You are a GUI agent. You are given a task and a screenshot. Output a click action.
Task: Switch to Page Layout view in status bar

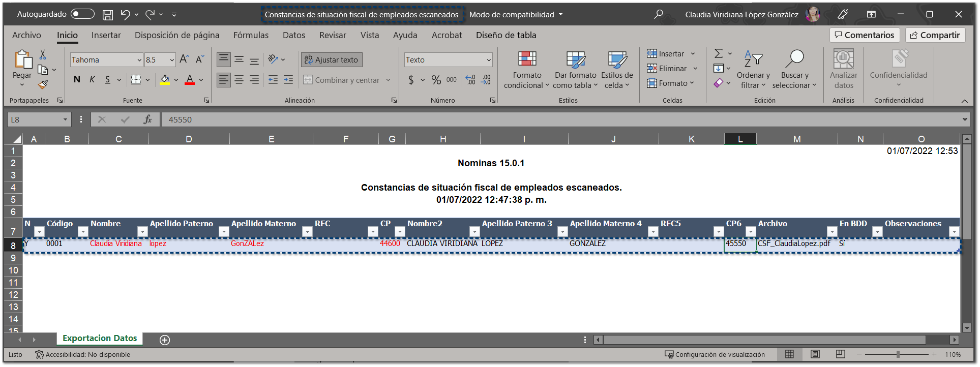tap(815, 354)
